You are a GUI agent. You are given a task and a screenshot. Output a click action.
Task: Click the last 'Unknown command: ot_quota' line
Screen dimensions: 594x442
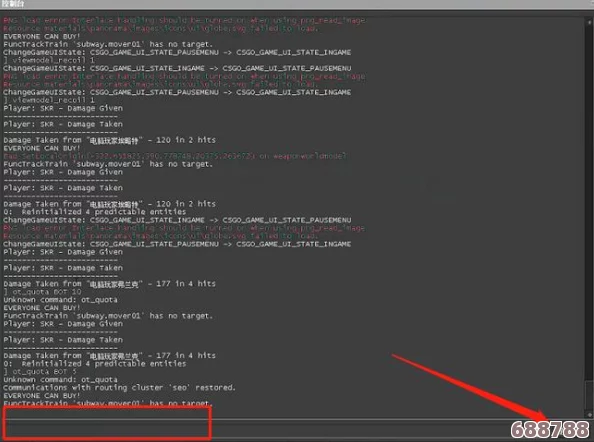tap(60, 380)
